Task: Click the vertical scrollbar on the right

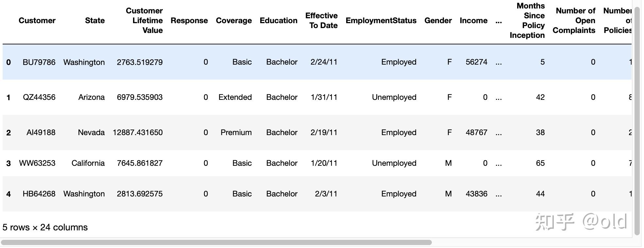Action: [x=637, y=121]
